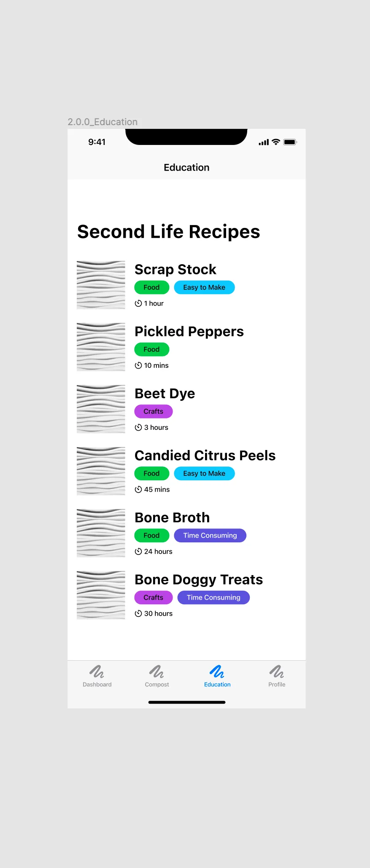Open the Bone Doggy Treats recipe title
Viewport: 370px width, 868px height.
tap(198, 580)
